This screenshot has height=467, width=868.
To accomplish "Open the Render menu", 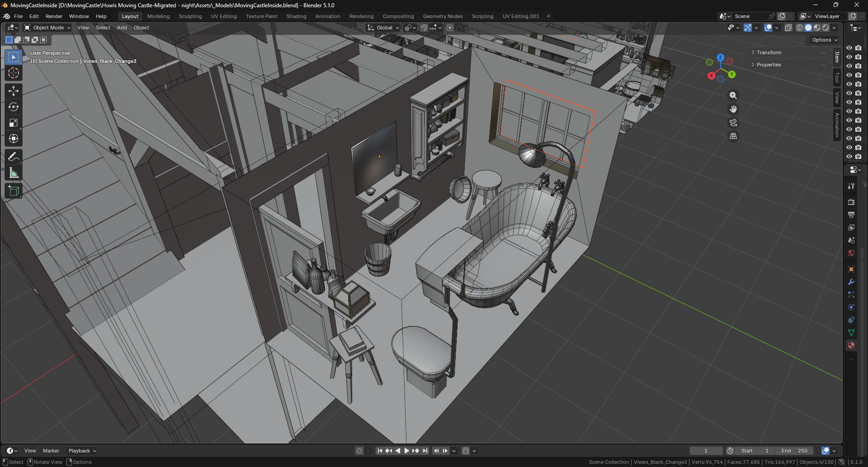I will (x=54, y=16).
